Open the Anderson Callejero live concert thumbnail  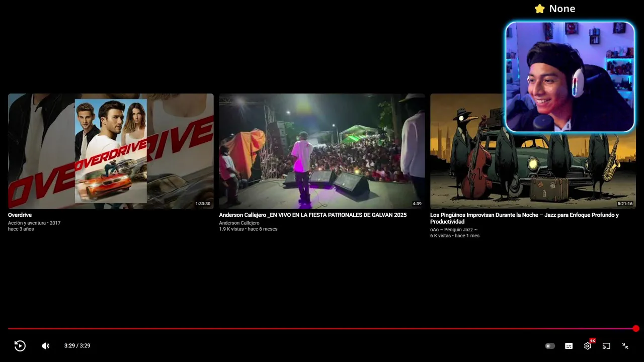click(x=322, y=151)
